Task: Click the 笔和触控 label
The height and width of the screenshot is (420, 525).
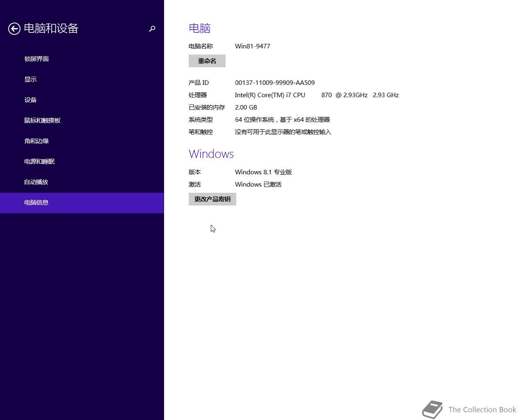Action: [x=201, y=132]
